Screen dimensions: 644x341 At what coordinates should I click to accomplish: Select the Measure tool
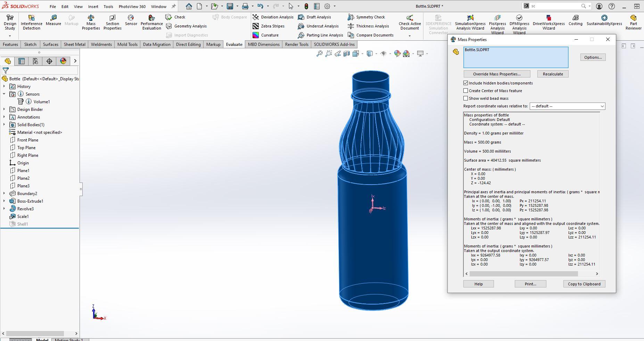pyautogui.click(x=53, y=20)
